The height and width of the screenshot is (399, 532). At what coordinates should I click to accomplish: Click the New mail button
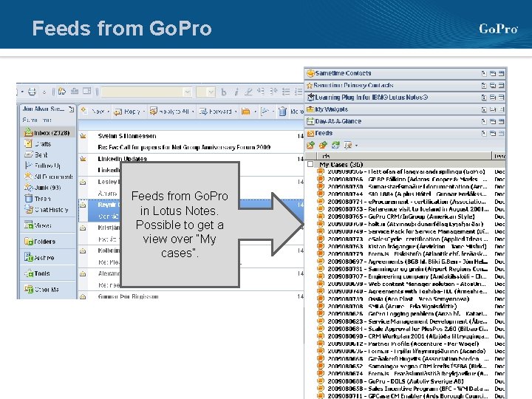[95, 112]
